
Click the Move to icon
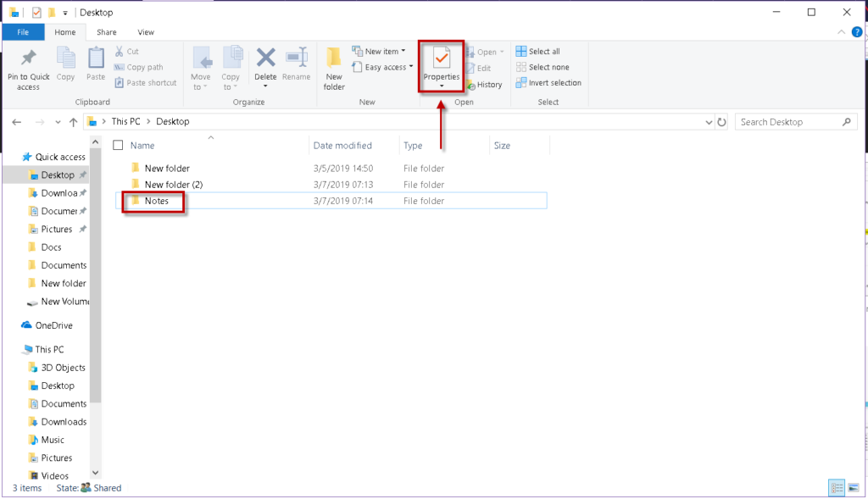click(x=202, y=58)
